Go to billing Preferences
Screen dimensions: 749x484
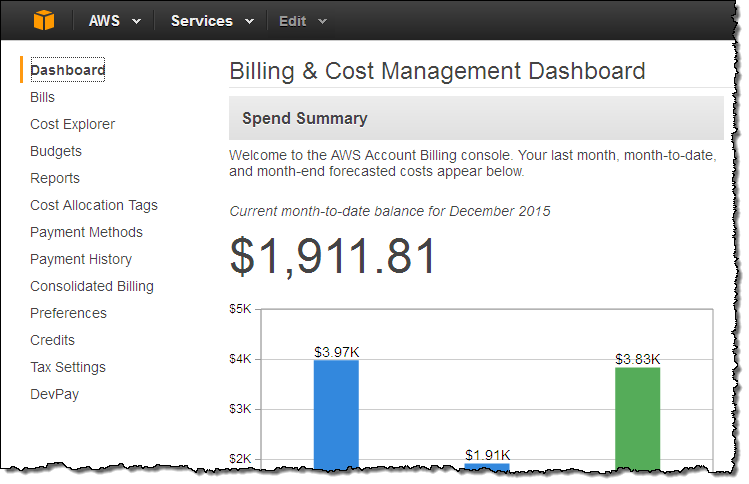(68, 313)
